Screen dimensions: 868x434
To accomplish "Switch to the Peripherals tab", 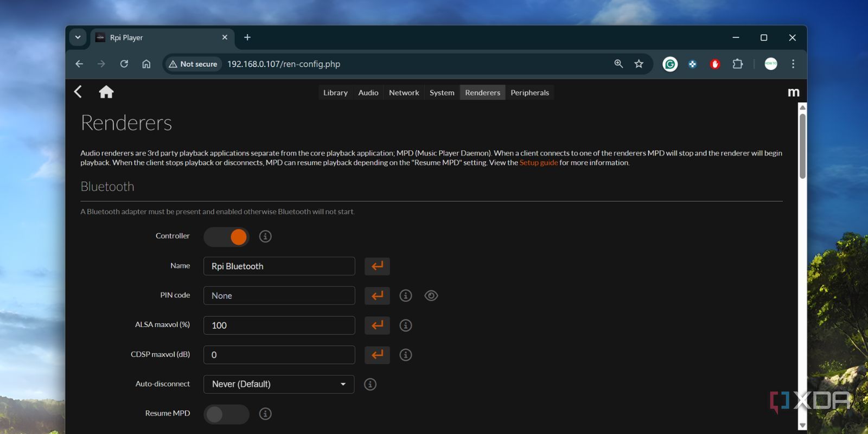I will 530,93.
